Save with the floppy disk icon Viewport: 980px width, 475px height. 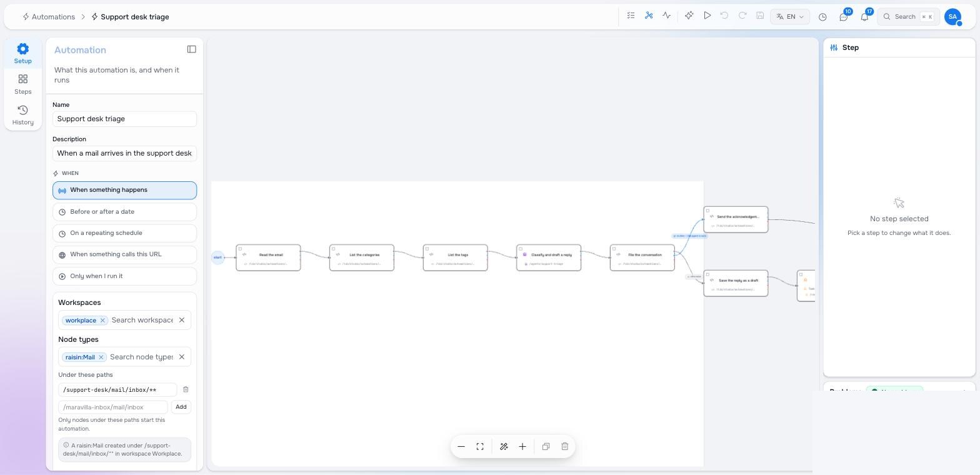click(x=760, y=16)
